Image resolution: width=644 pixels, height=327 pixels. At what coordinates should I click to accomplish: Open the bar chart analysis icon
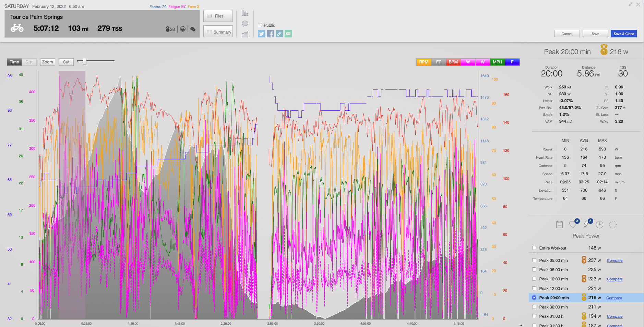245,13
